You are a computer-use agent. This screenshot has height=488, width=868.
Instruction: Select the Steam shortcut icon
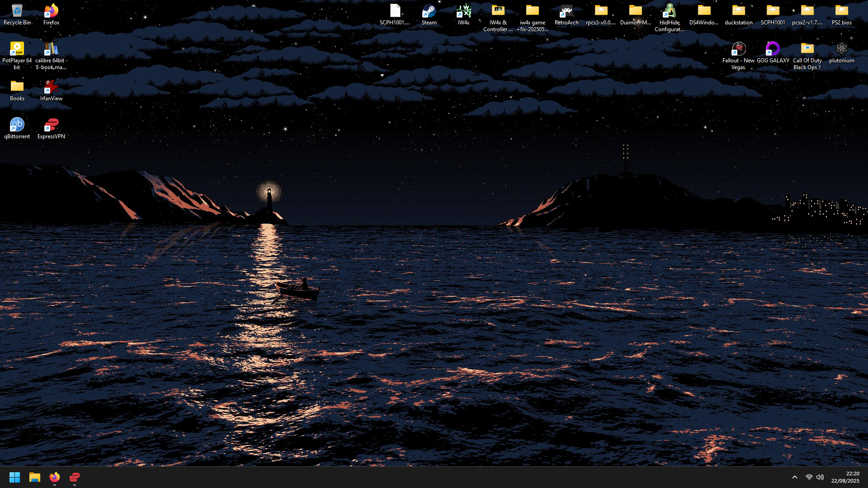429,11
